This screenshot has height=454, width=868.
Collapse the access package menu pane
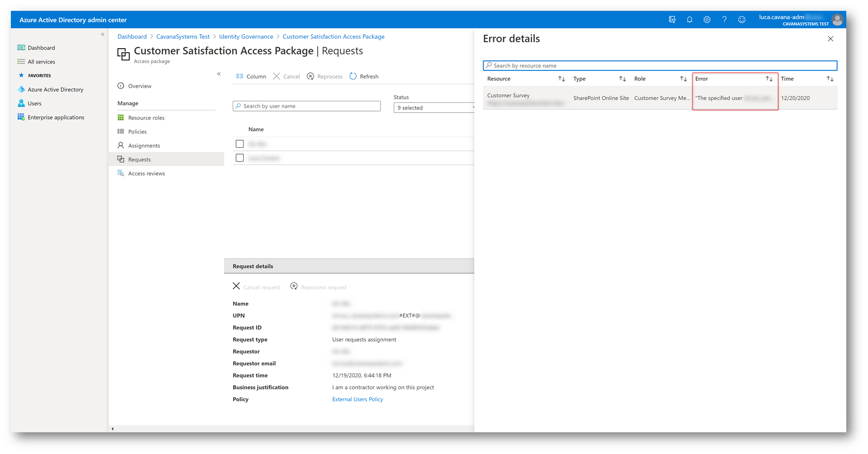219,74
